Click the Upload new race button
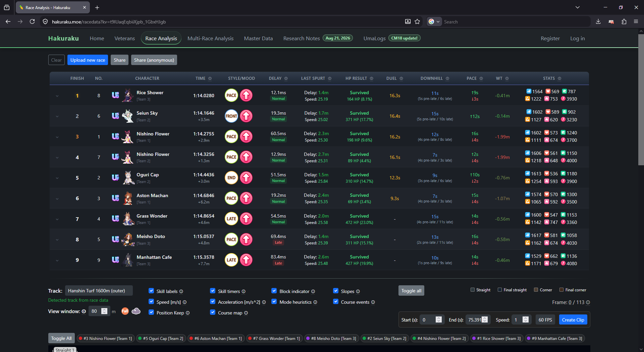The width and height of the screenshot is (644, 352). (88, 60)
